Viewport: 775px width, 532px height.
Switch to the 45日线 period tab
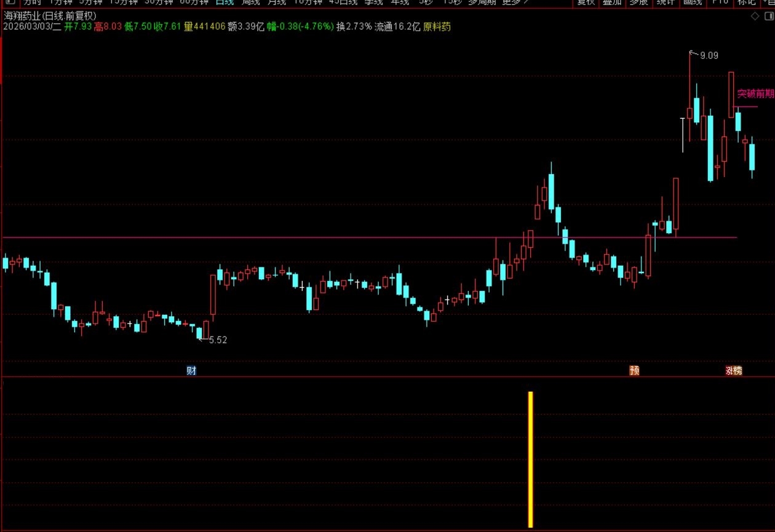click(343, 2)
